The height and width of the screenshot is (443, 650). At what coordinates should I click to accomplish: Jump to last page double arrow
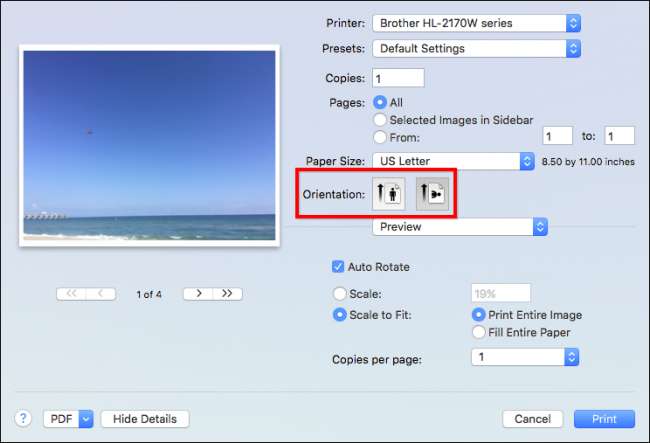click(x=227, y=294)
